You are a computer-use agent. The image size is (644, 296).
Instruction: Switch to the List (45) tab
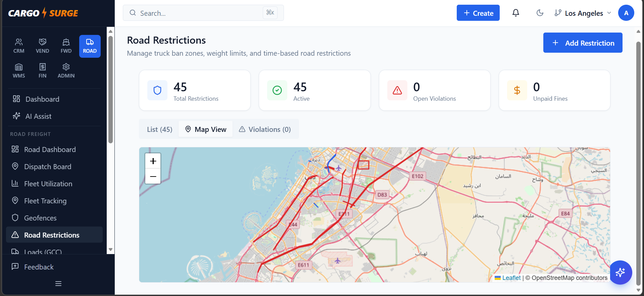pyautogui.click(x=160, y=129)
